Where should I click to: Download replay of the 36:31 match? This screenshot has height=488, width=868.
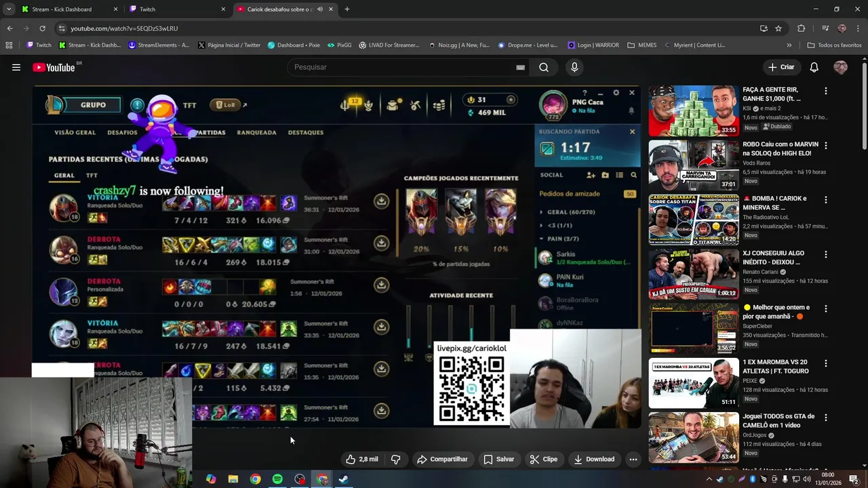381,201
